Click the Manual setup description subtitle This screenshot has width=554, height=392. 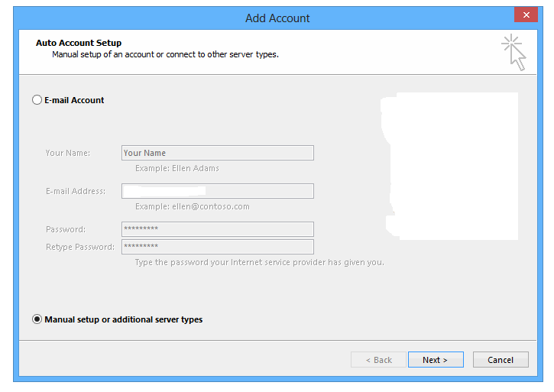click(165, 55)
